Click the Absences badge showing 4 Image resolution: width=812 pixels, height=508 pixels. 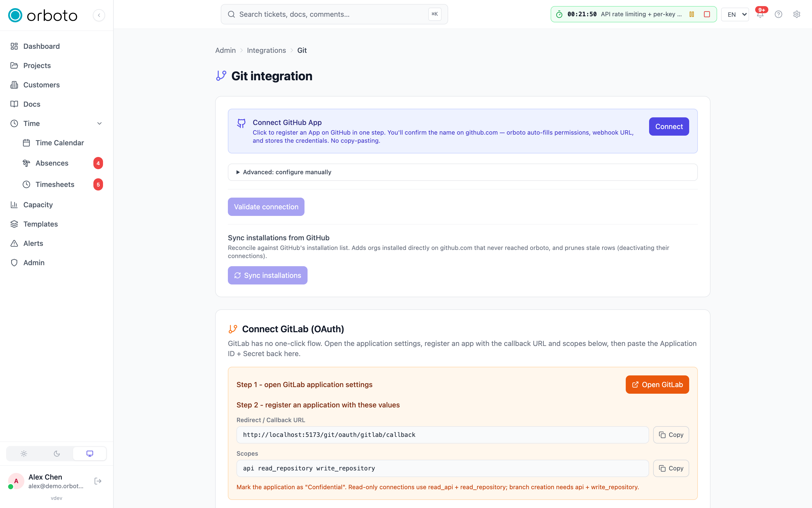[x=98, y=163]
